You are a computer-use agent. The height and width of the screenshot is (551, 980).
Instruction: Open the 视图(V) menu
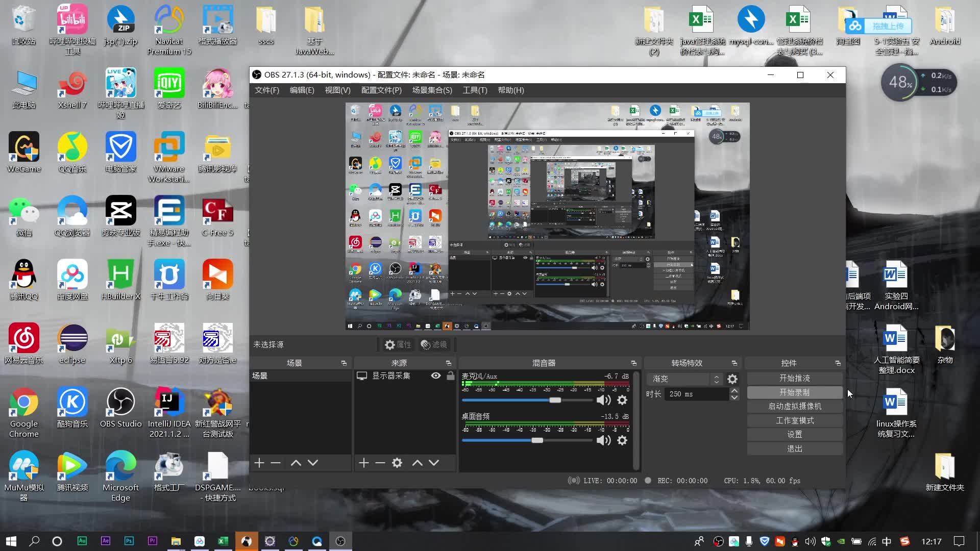pos(337,90)
